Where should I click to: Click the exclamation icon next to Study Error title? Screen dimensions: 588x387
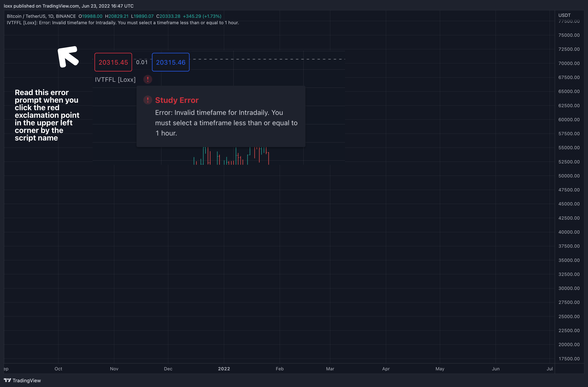coord(148,100)
